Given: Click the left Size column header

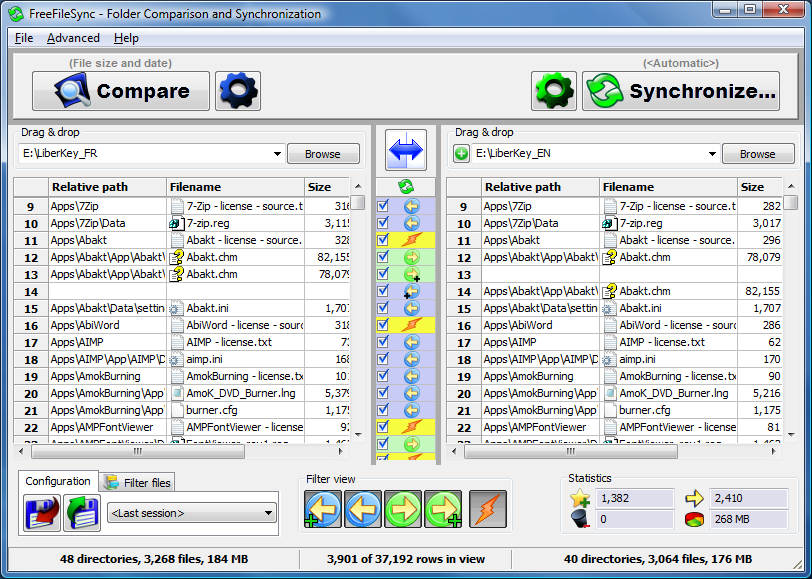Looking at the screenshot, I should point(327,187).
